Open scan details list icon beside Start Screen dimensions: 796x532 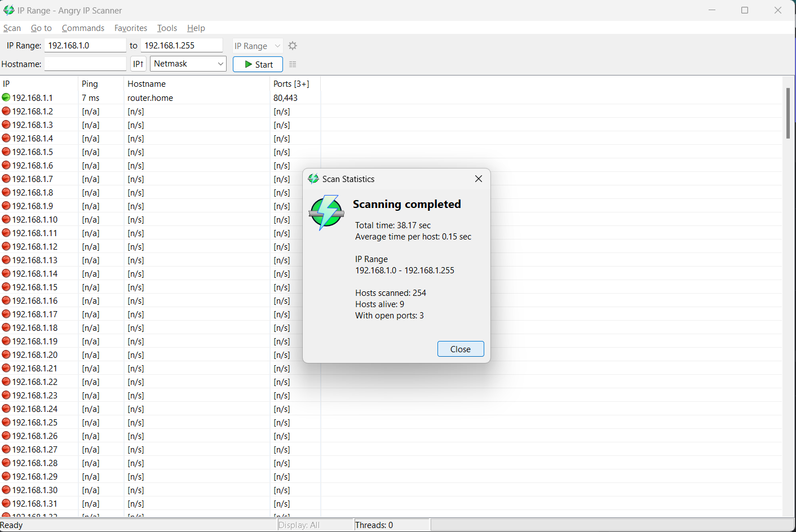pos(293,64)
